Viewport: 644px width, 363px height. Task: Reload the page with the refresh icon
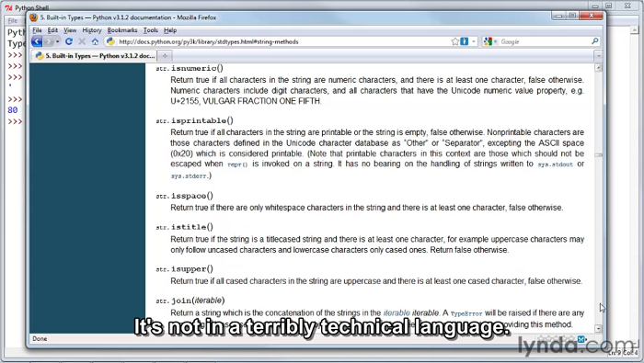pyautogui.click(x=69, y=41)
